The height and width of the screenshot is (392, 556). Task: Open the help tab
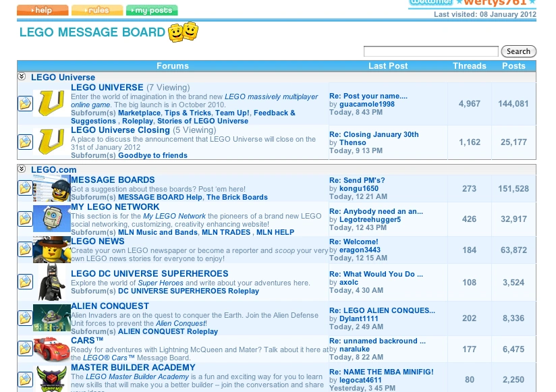[x=43, y=10]
